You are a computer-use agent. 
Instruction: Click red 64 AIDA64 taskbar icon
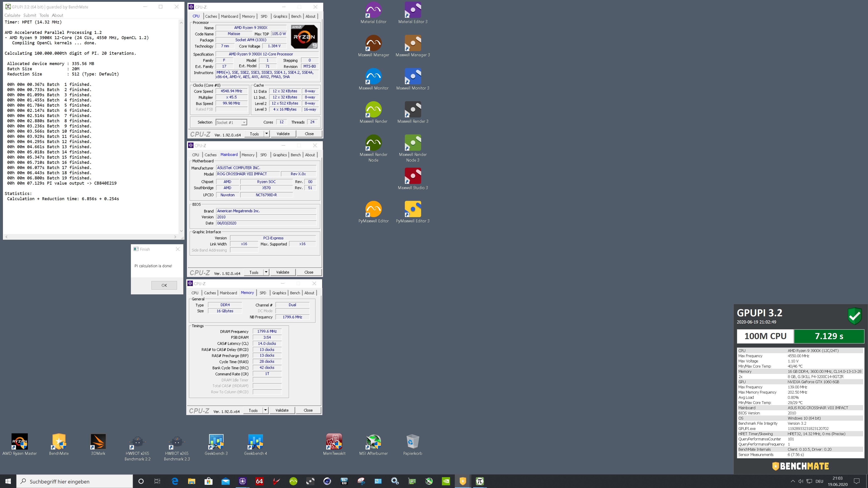pos(259,481)
